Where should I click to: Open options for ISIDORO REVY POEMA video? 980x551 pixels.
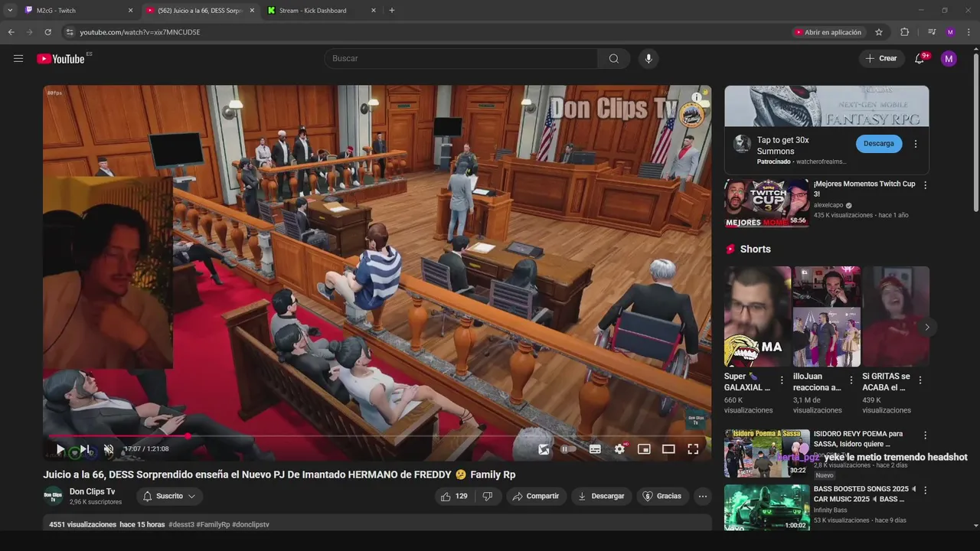click(x=925, y=435)
